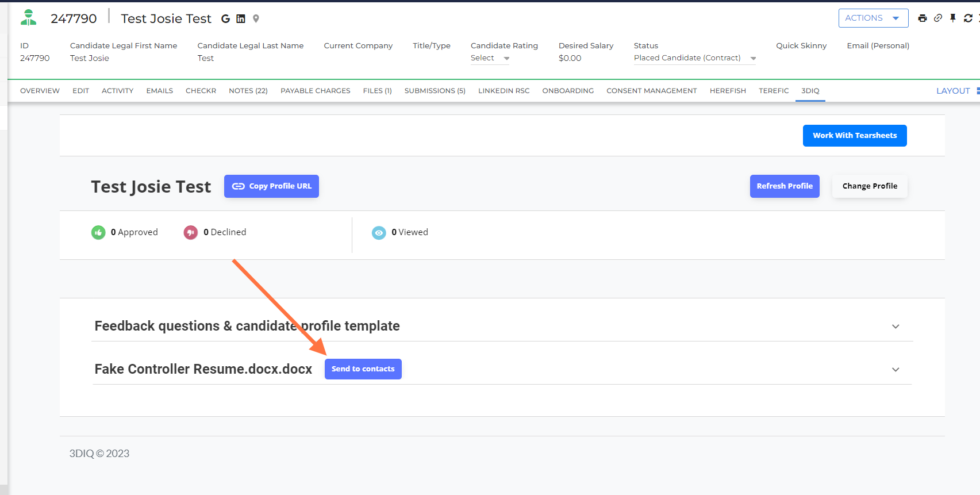Open the PAYABLE CHARGES tab
The width and height of the screenshot is (980, 495).
tap(315, 91)
